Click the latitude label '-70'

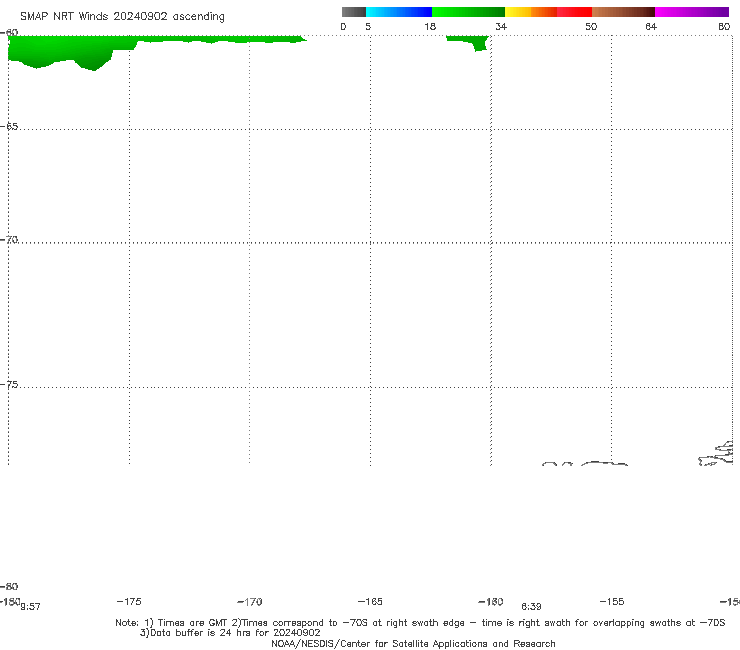pyautogui.click(x=9, y=240)
